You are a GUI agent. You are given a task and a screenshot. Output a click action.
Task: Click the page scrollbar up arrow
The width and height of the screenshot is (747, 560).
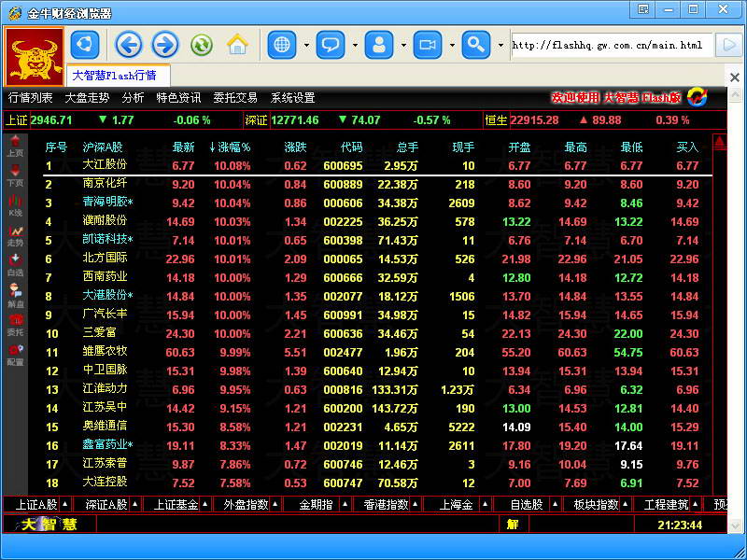tap(734, 96)
